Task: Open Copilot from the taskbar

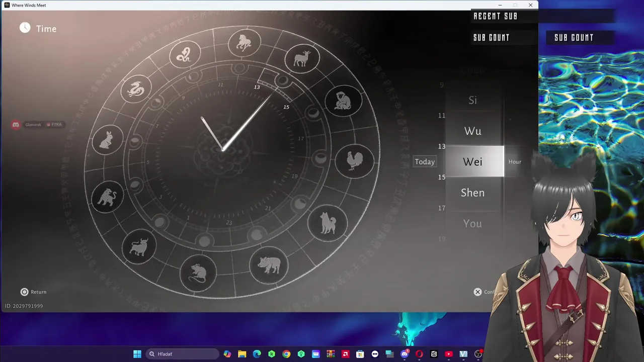Action: [227, 354]
